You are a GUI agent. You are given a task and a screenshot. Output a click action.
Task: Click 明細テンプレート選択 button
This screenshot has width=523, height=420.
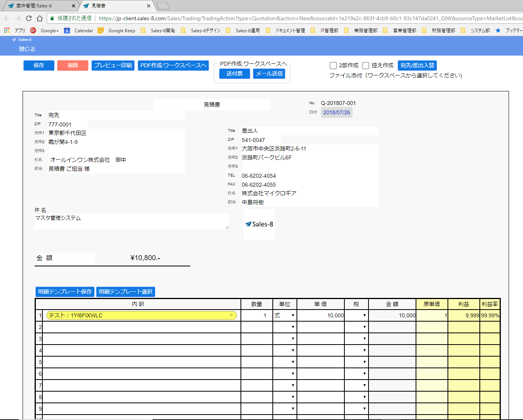pyautogui.click(x=126, y=292)
